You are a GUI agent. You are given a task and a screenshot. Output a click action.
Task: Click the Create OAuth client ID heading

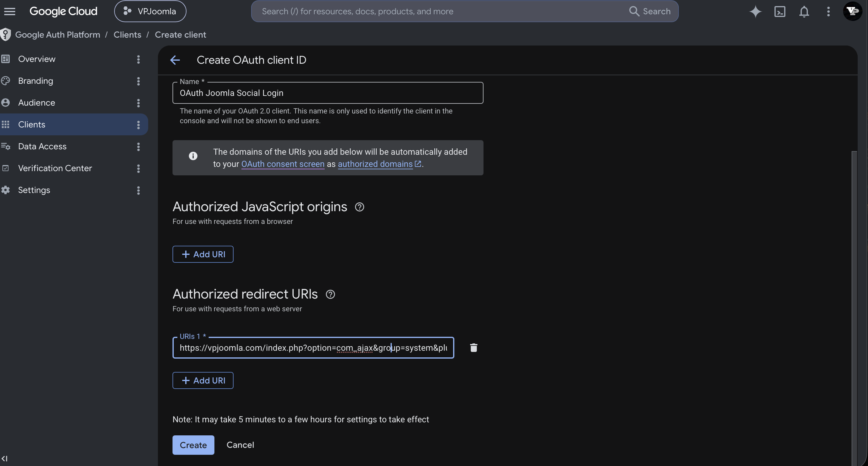(251, 60)
